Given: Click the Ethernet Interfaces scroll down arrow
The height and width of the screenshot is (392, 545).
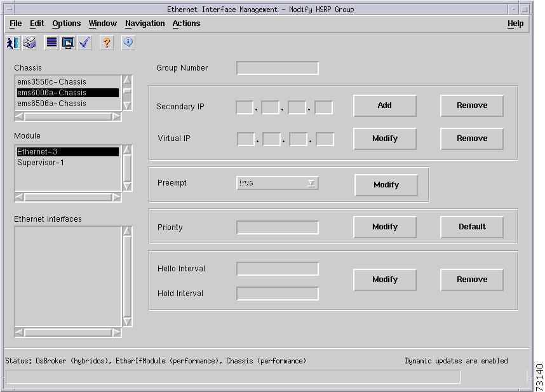Looking at the screenshot, I should click(x=128, y=321).
